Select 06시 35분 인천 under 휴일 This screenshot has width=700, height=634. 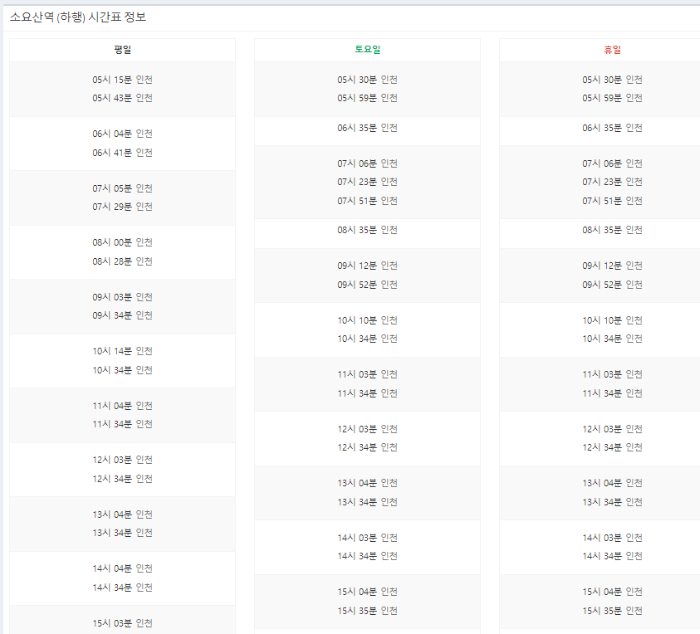pos(612,128)
